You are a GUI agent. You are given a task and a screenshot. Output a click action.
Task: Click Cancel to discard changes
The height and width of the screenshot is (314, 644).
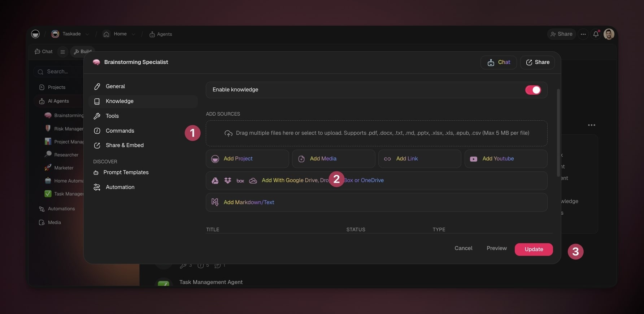click(x=463, y=248)
